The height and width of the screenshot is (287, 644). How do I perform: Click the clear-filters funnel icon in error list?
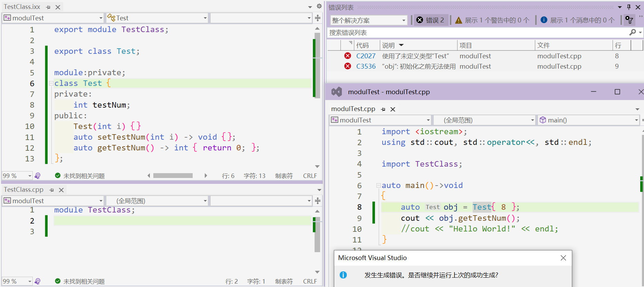(x=629, y=20)
